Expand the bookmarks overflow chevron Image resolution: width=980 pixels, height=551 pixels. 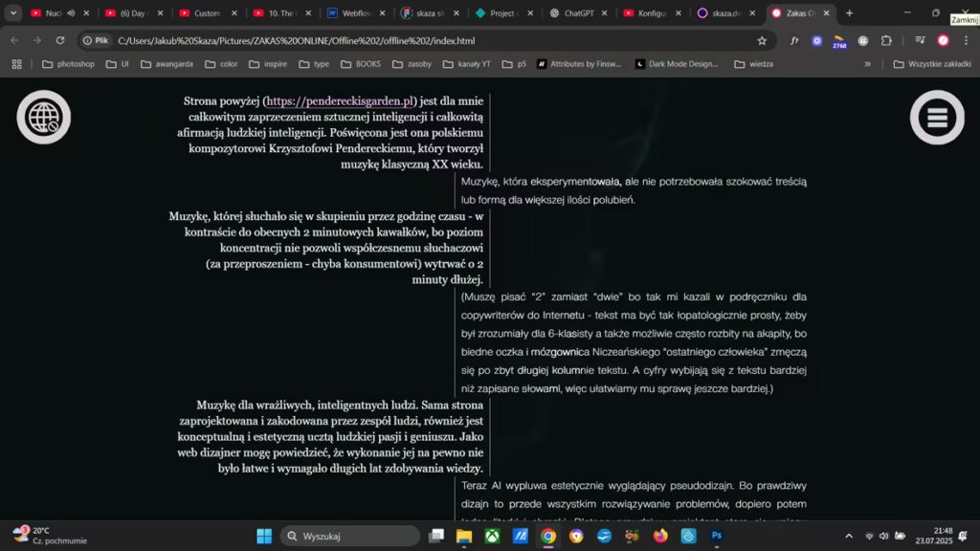pos(868,64)
